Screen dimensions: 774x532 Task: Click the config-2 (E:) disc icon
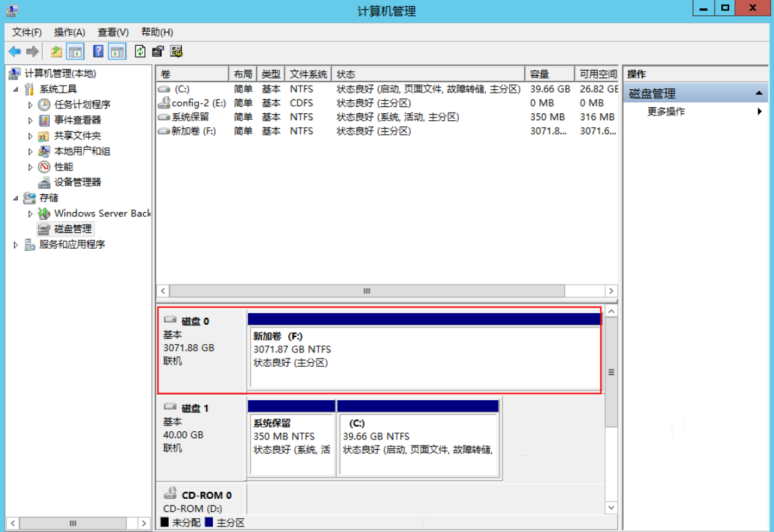pos(163,103)
